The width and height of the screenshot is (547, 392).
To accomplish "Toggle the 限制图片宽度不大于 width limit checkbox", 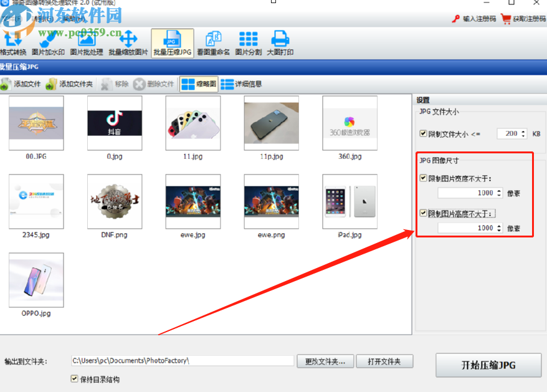I will pos(424,178).
